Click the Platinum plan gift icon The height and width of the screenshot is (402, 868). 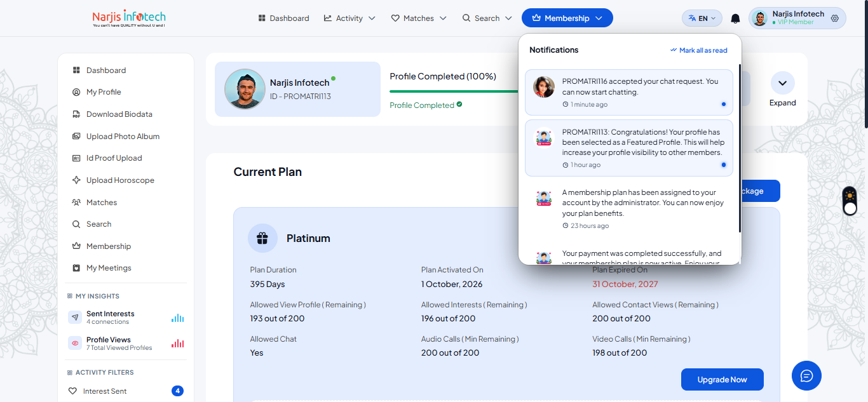pos(262,238)
